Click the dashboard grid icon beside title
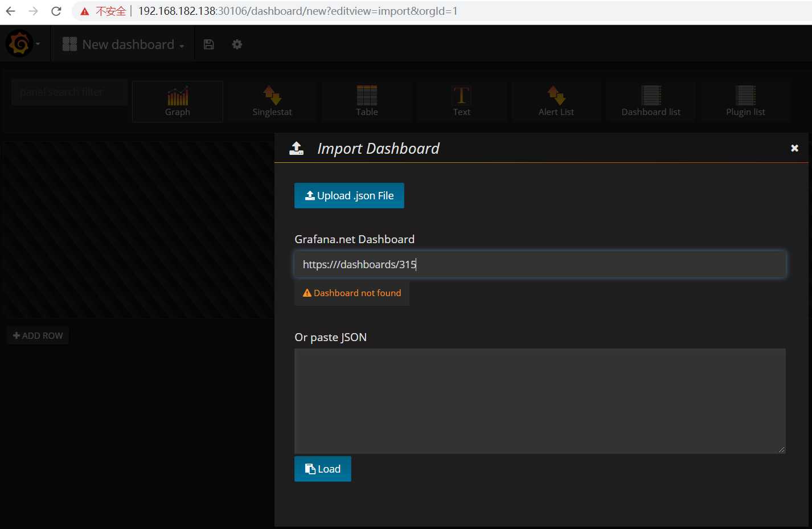Image resolution: width=812 pixels, height=529 pixels. [x=69, y=44]
